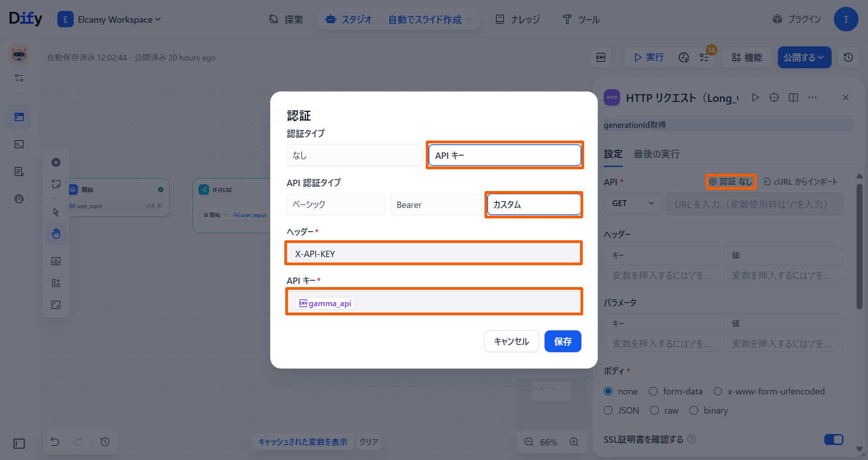Run the HTTP request node with play icon
This screenshot has height=460, width=868.
[755, 97]
